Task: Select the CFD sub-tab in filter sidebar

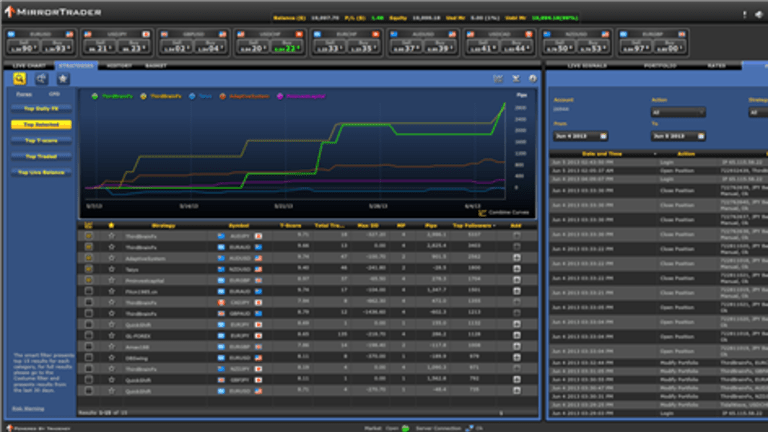Action: click(54, 94)
